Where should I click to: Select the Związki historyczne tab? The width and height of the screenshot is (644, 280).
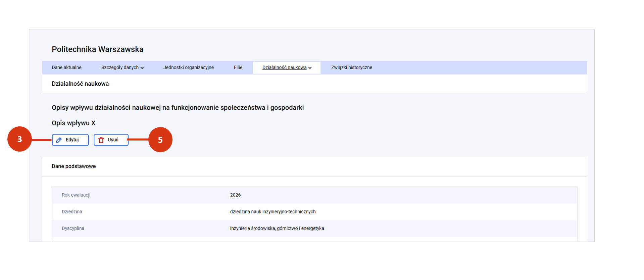pos(351,68)
